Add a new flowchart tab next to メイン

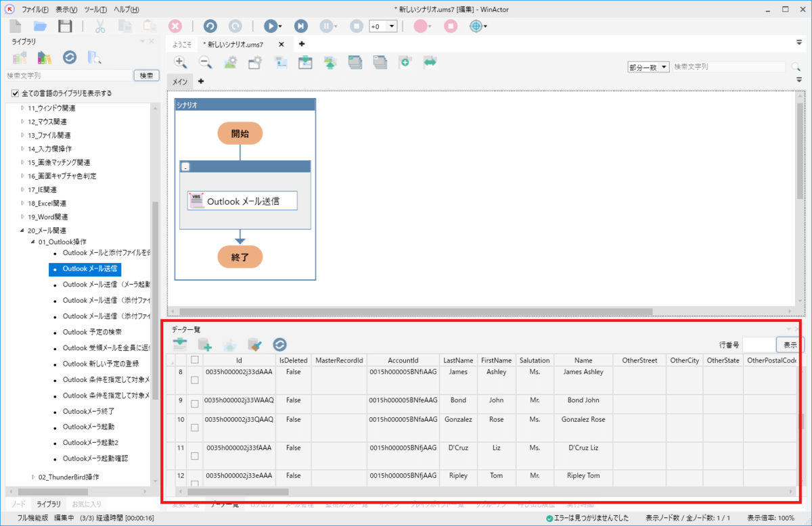pos(200,81)
